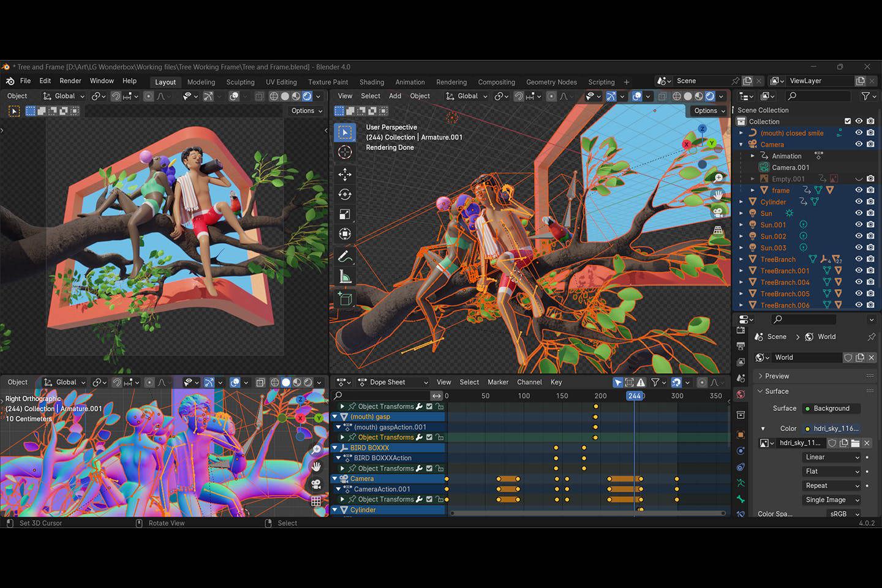Click the Open Image folder icon for hdri_sky
This screenshot has height=588, width=882.
[x=856, y=443]
